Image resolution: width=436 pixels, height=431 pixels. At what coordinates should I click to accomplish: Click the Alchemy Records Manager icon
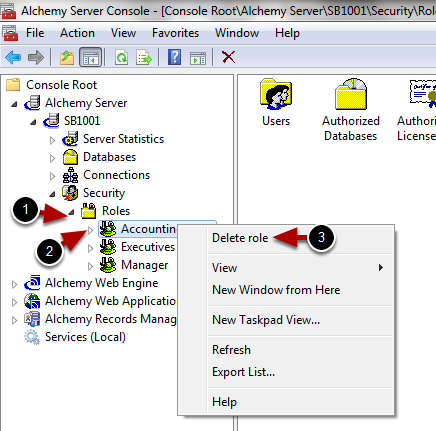click(32, 319)
